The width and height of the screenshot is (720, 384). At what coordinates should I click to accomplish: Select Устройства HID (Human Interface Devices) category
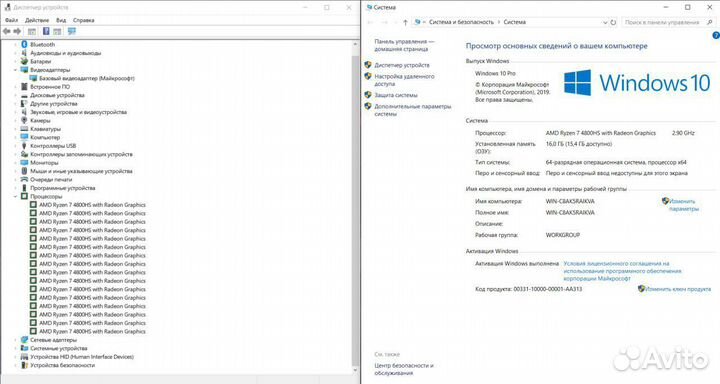82,357
